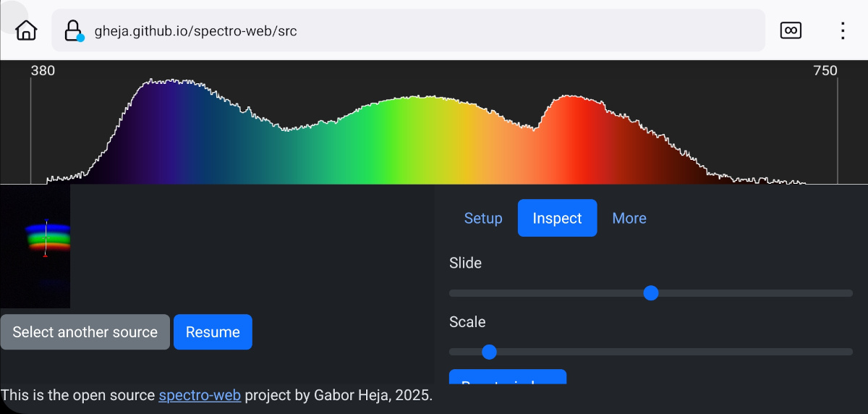868x414 pixels.
Task: Click the 380 wavelength marker label
Action: point(43,71)
